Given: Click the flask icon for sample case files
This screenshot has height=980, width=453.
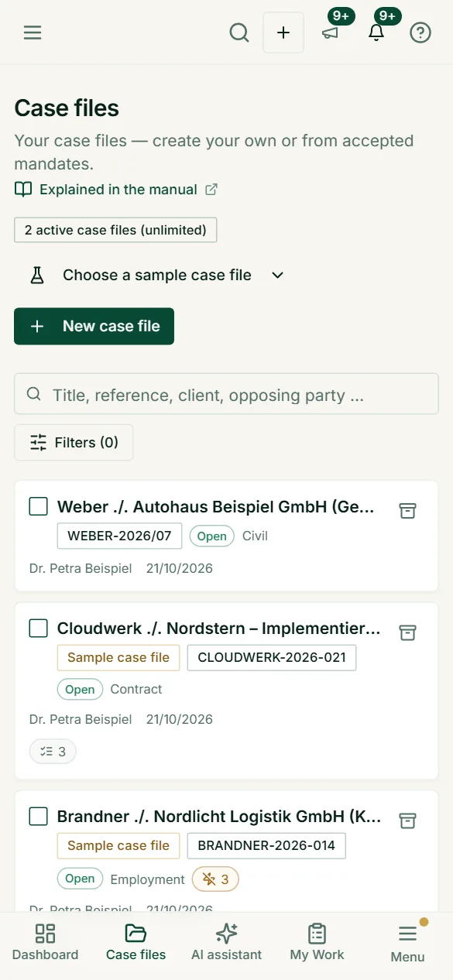Looking at the screenshot, I should tap(36, 275).
